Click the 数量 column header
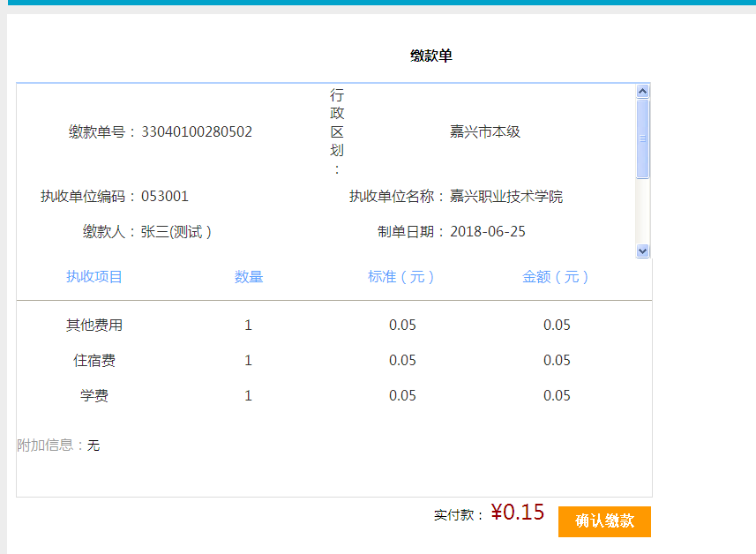The image size is (756, 554). [x=249, y=277]
